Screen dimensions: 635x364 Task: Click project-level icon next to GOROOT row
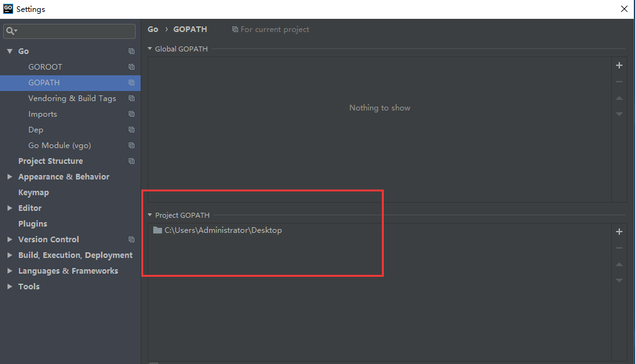pyautogui.click(x=132, y=67)
